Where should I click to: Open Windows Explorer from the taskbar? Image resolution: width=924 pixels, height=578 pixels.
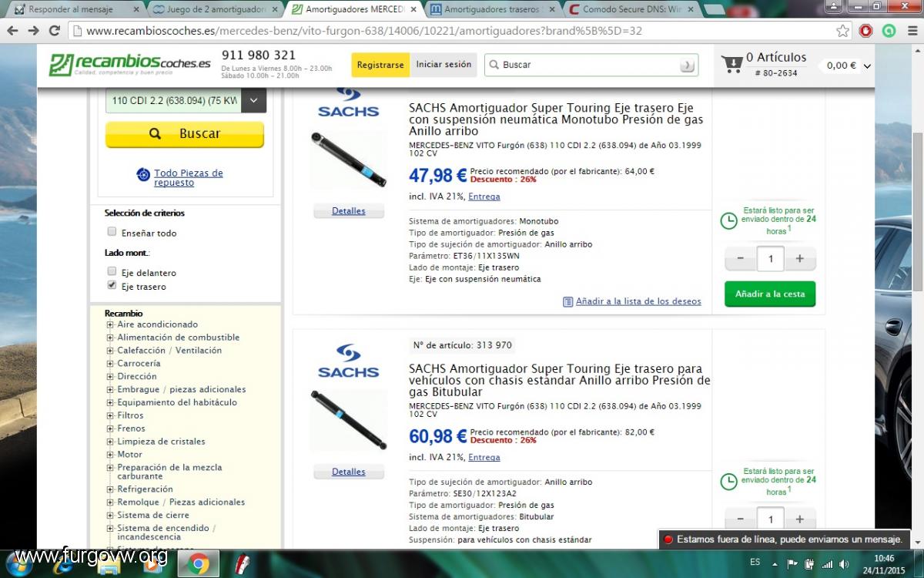pos(109,565)
